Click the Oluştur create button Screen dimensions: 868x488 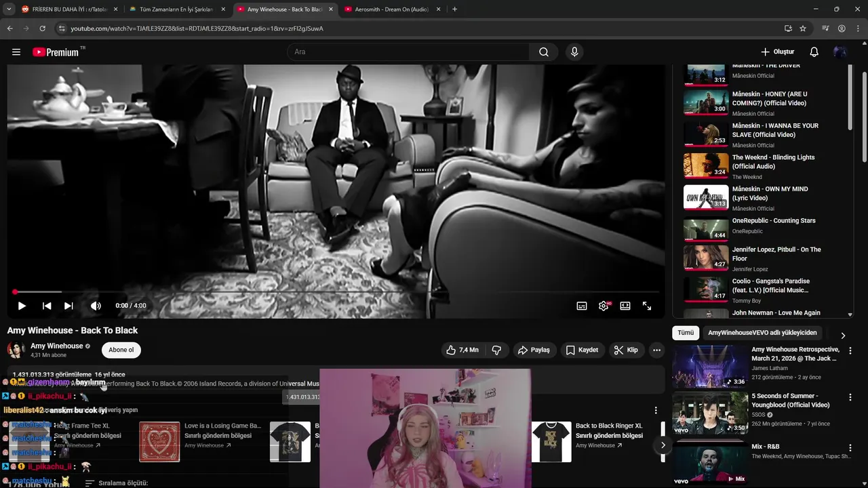click(777, 52)
